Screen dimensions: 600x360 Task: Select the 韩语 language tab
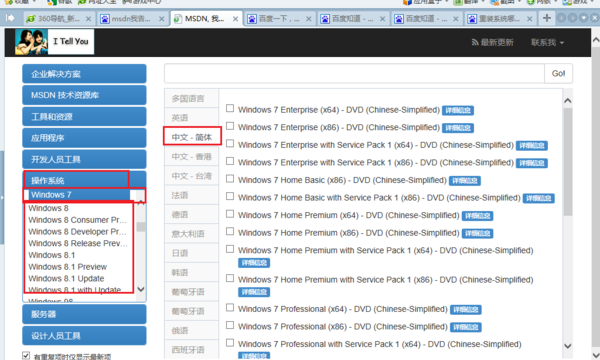click(192, 272)
